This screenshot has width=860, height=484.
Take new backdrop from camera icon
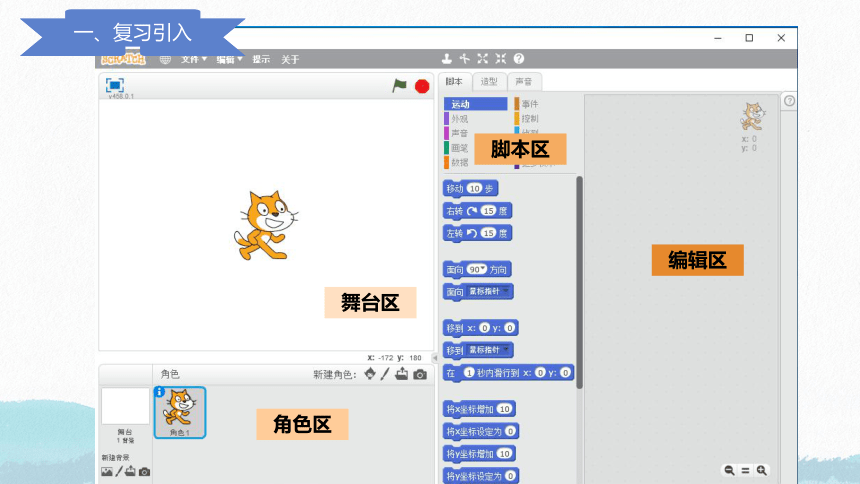pyautogui.click(x=144, y=471)
